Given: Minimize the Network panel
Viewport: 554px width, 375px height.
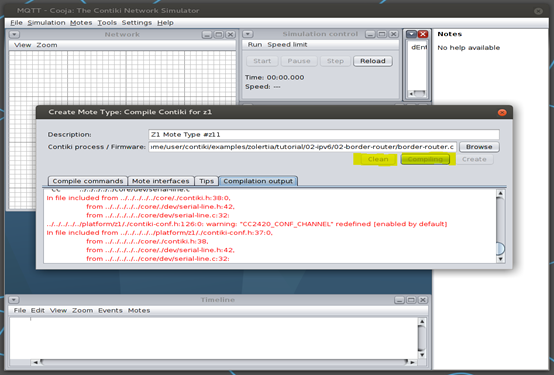Looking at the screenshot, I should (x=207, y=34).
